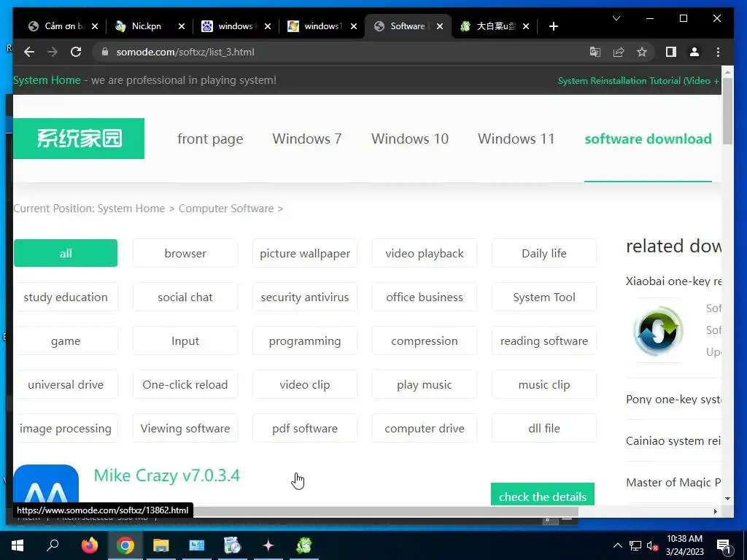The height and width of the screenshot is (560, 747).
Task: Select the picture wallpaper category
Action: click(305, 253)
